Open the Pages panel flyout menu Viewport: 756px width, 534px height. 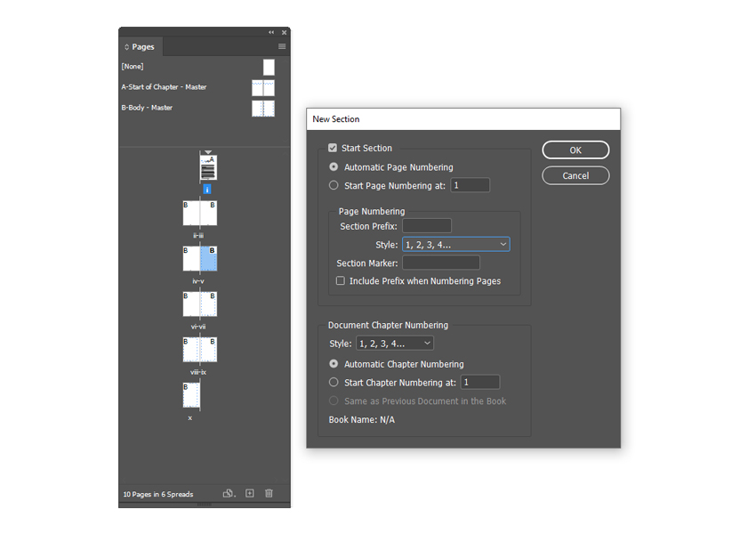tap(282, 46)
